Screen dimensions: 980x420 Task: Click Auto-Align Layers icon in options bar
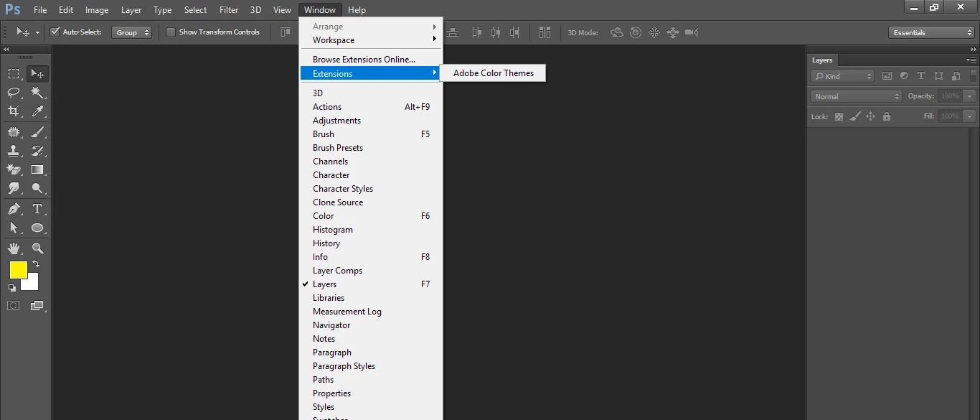point(545,32)
